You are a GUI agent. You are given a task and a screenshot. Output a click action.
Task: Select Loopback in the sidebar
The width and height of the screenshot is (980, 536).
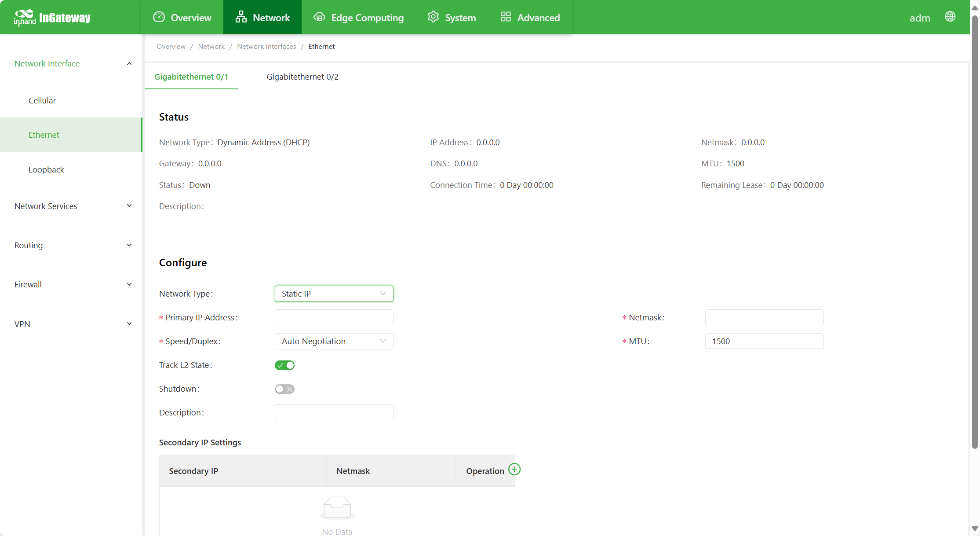[46, 169]
